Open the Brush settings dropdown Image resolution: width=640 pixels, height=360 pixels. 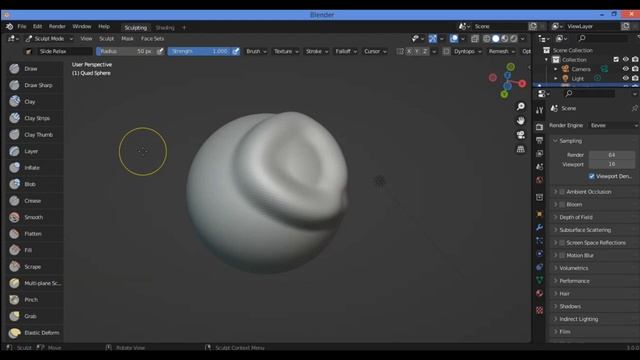(256, 51)
